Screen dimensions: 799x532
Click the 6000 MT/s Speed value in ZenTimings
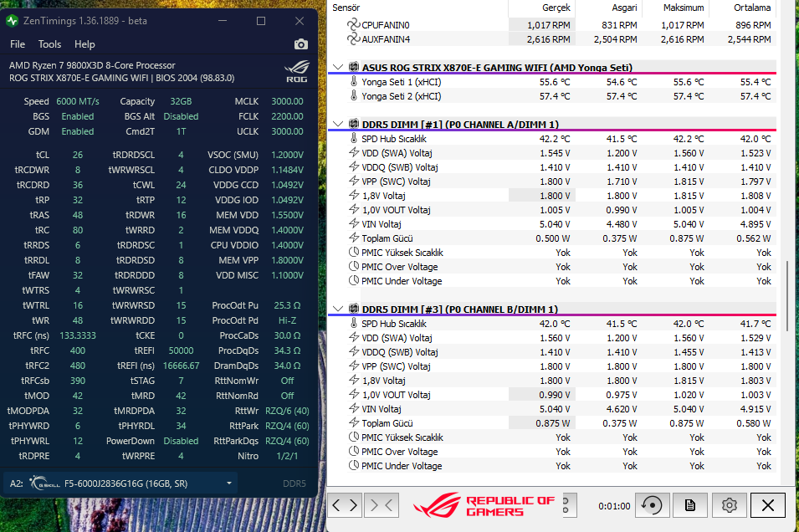click(78, 101)
